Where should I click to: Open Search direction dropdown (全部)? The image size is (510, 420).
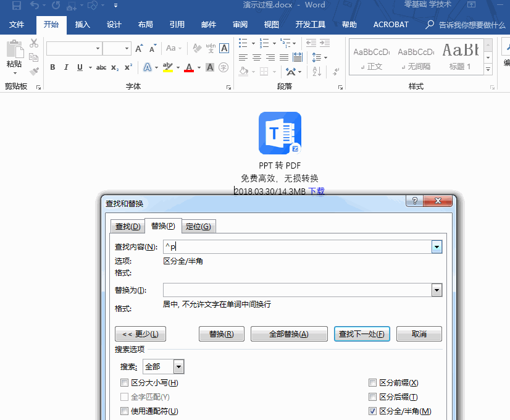[178, 367]
